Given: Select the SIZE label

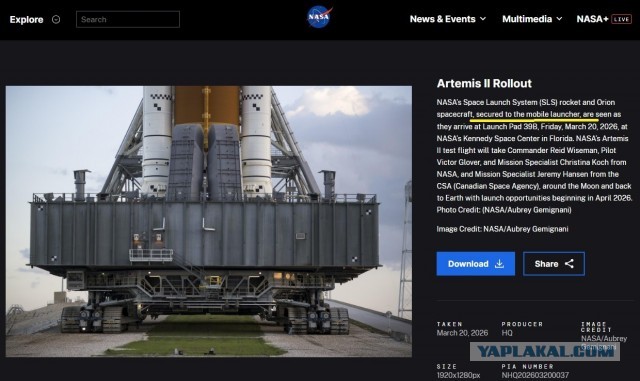Looking at the screenshot, I should 447,367.
